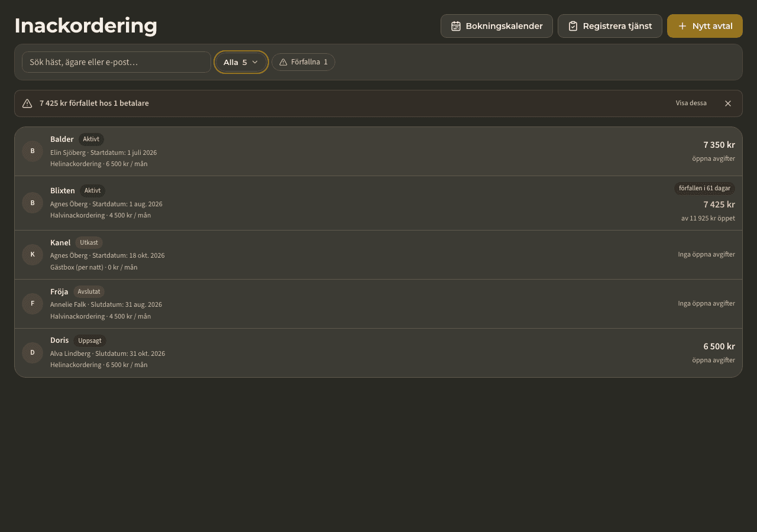
Task: Click the 7 350 kr amount
Action: (719, 145)
